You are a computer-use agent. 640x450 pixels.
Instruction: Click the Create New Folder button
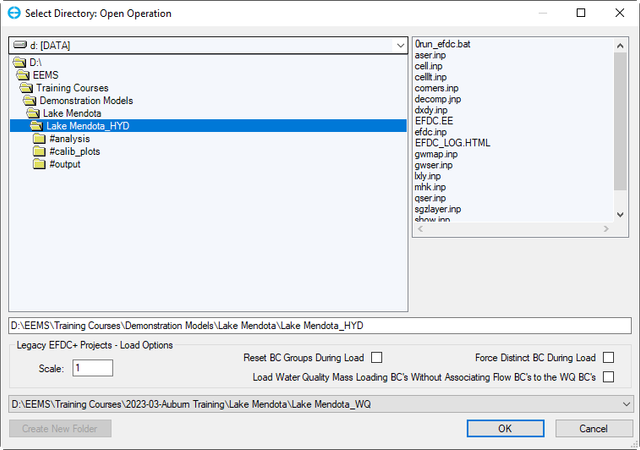coord(60,428)
